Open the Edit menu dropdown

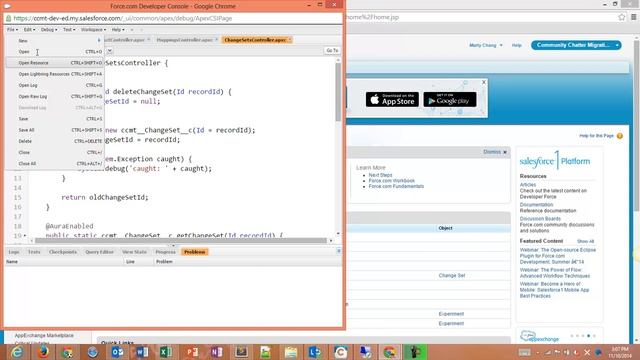pyautogui.click(x=29, y=29)
